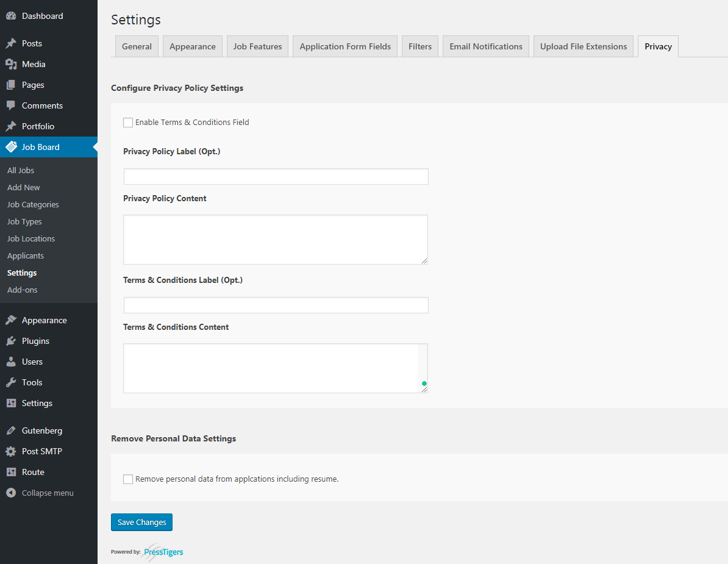This screenshot has height=564, width=728.
Task: Click the Dashboard gauge icon
Action: coord(11,16)
